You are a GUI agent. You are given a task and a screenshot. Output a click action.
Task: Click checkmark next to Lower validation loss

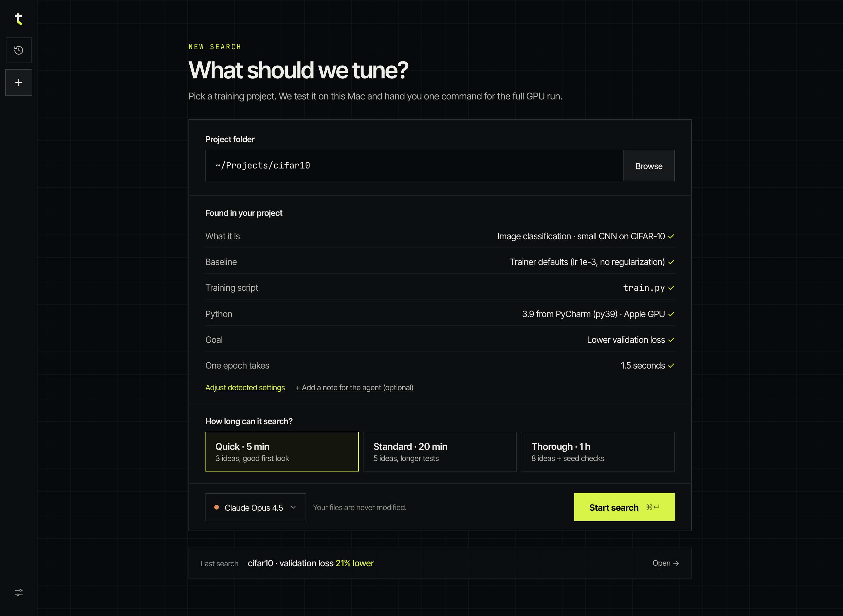(x=671, y=340)
